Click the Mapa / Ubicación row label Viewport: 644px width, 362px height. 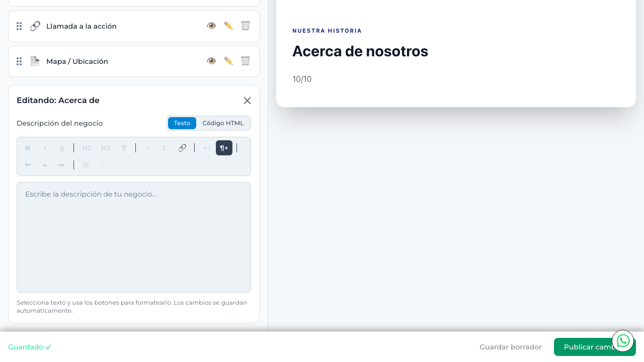click(x=77, y=61)
